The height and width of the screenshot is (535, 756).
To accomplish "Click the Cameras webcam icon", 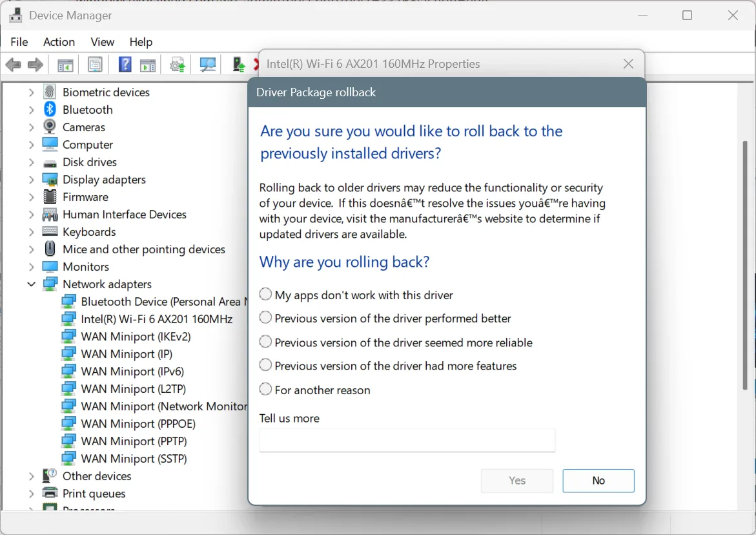I will (50, 127).
